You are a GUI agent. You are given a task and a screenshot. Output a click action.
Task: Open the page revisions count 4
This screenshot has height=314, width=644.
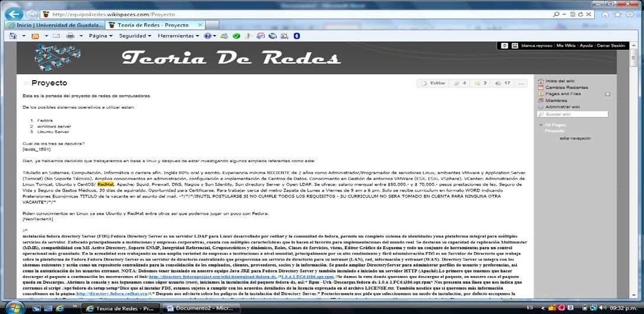tap(459, 83)
